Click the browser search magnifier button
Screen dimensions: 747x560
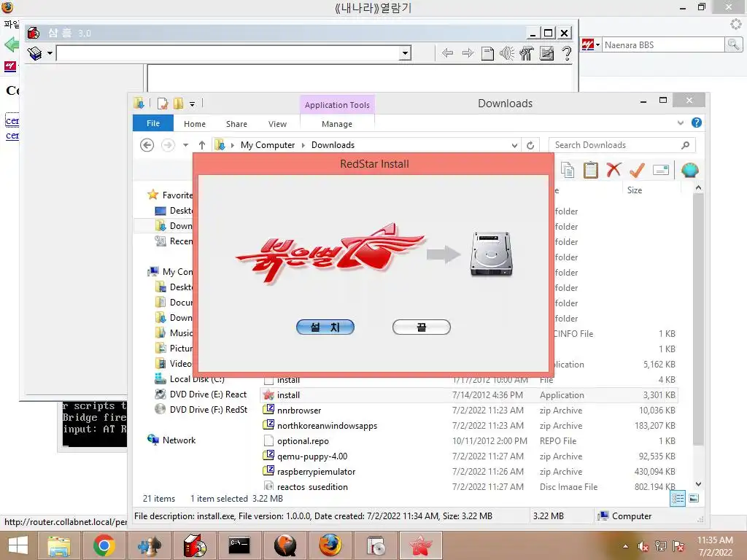pos(734,44)
